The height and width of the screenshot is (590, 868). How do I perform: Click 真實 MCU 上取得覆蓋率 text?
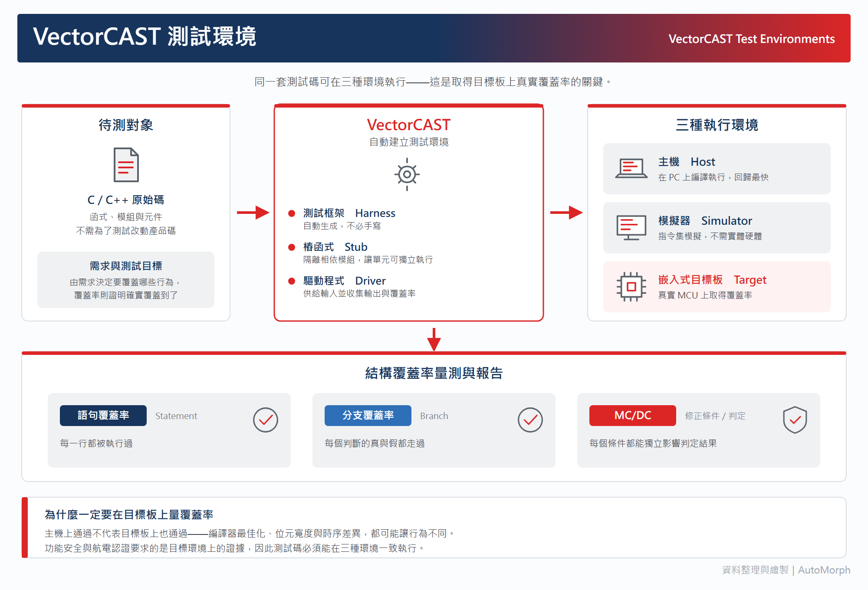[x=705, y=295]
